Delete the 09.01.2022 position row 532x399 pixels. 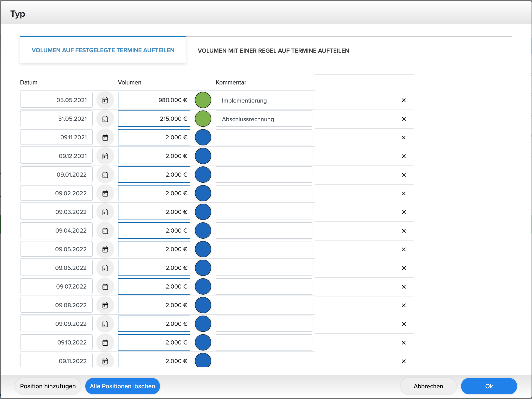(404, 175)
